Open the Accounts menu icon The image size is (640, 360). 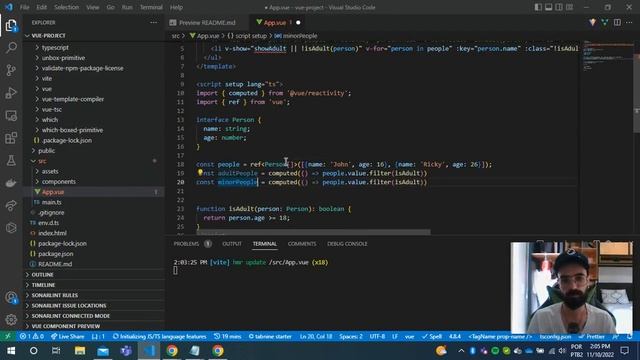11,298
